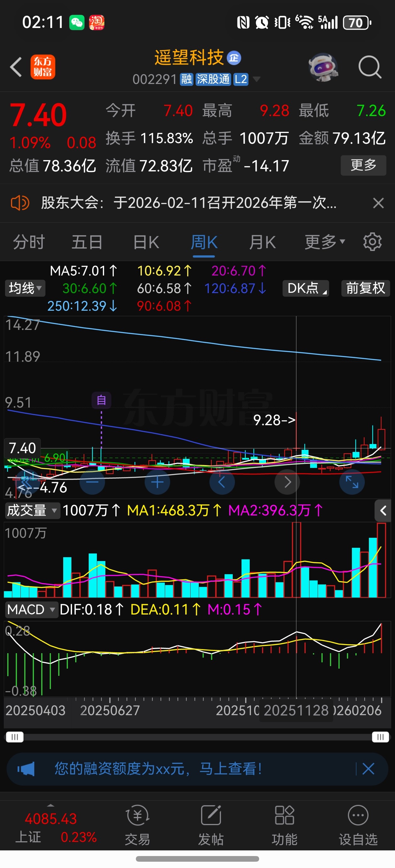Viewport: 395px width, 868px height.
Task: Open the 股东大会 announcement text
Action: coord(189,203)
